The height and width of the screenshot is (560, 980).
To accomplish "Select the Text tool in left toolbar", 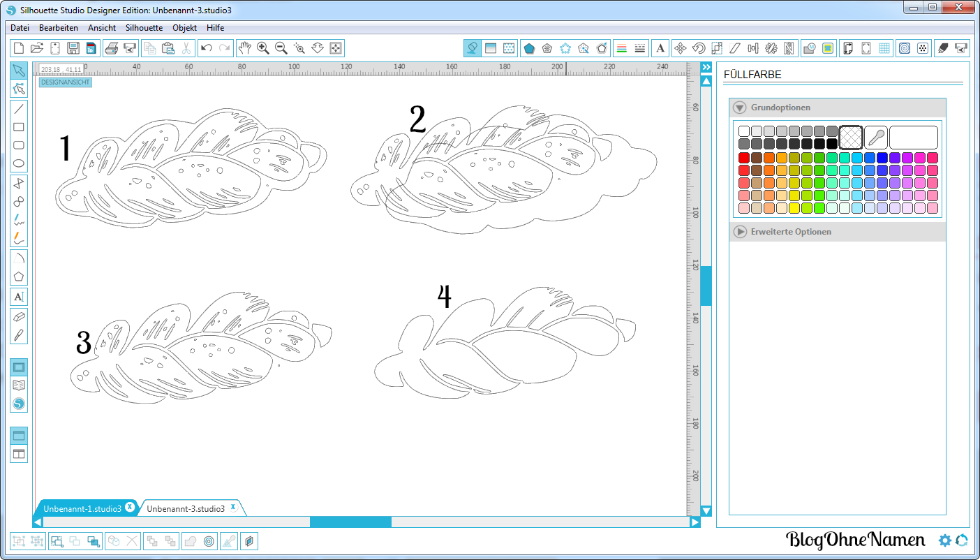I will click(19, 297).
